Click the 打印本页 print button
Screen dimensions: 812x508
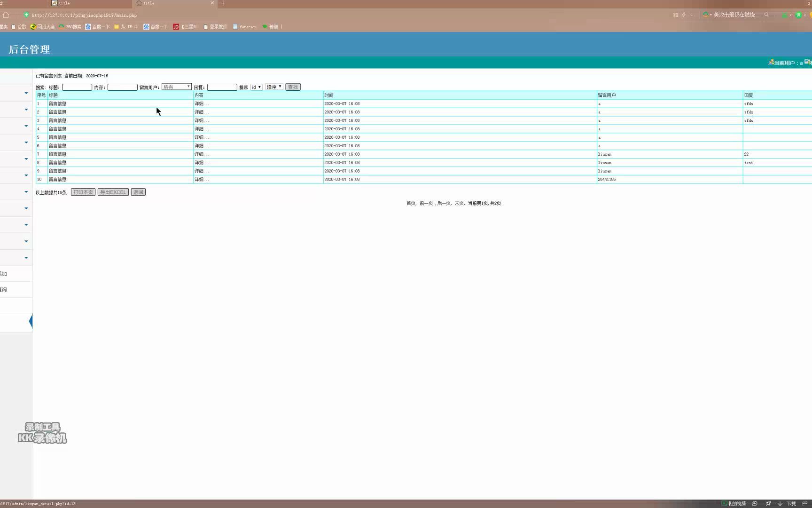click(x=83, y=192)
